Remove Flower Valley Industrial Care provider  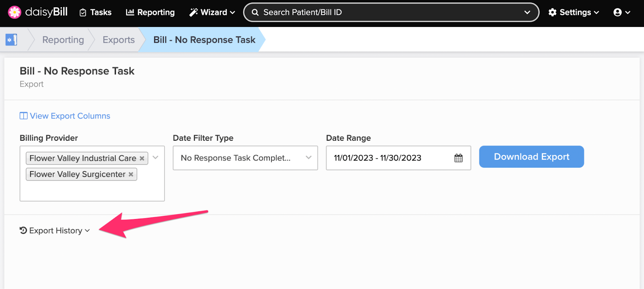click(142, 158)
